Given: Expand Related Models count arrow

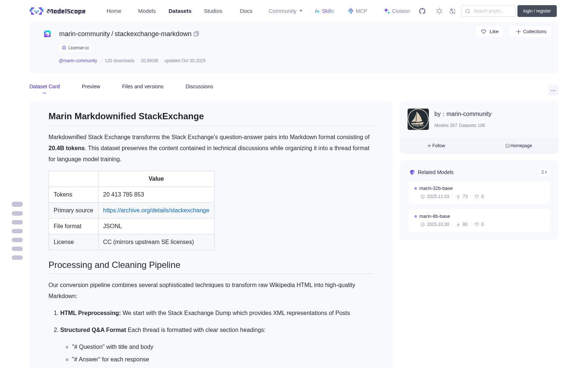Looking at the screenshot, I should click(544, 172).
